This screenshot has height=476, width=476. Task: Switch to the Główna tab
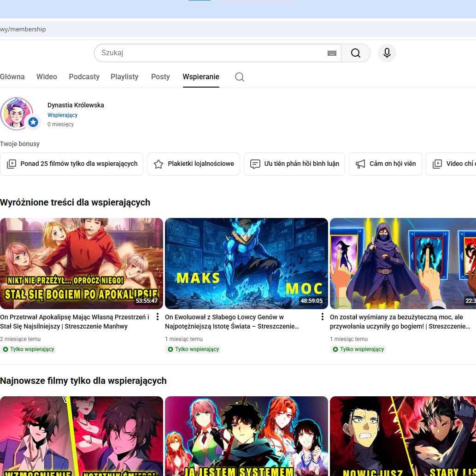12,77
